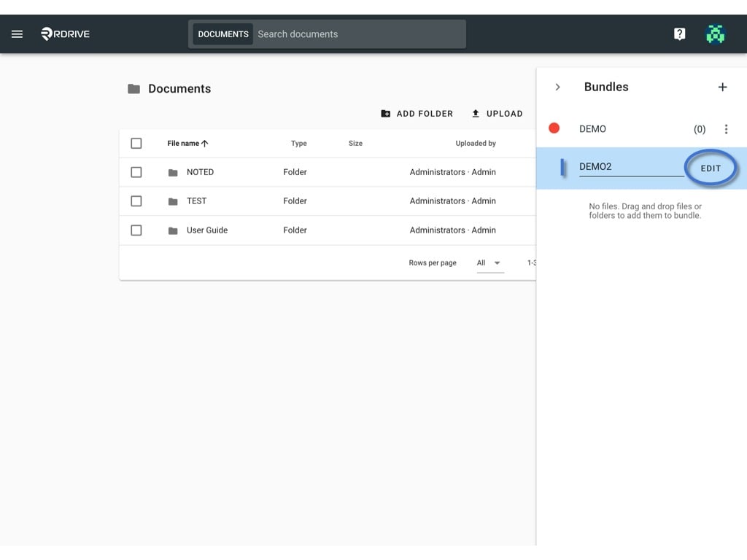
Task: Check the TEST folder checkbox
Action: [x=136, y=201]
